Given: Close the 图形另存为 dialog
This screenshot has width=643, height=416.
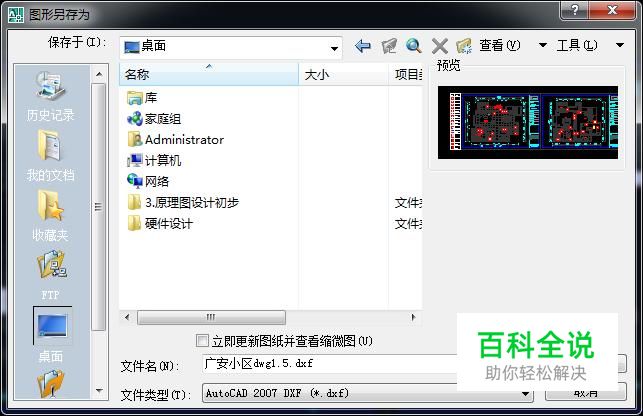Looking at the screenshot, I should [612, 10].
